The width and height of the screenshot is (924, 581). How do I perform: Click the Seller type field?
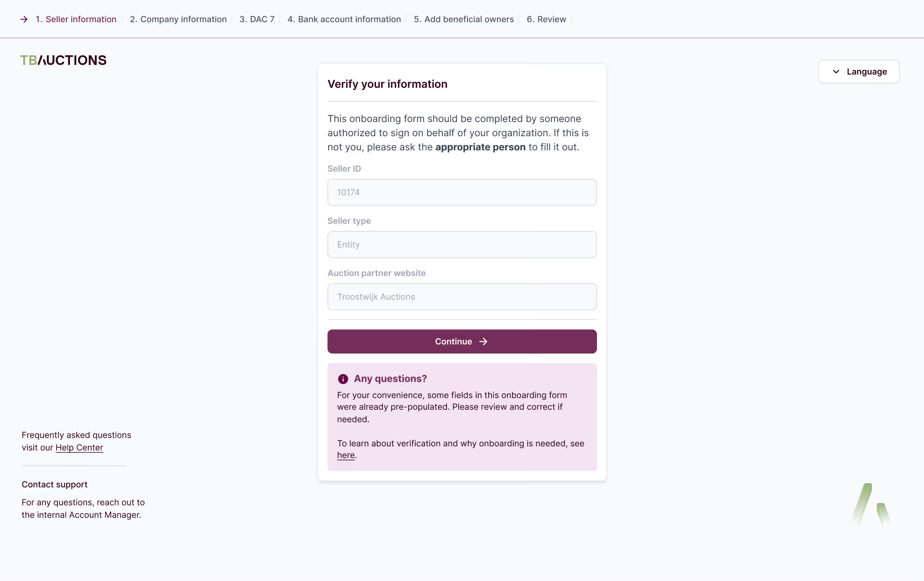[x=462, y=244]
